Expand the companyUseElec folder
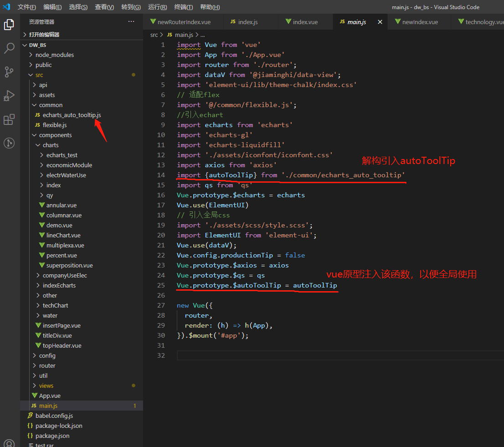The height and width of the screenshot is (447, 504). (x=82, y=275)
